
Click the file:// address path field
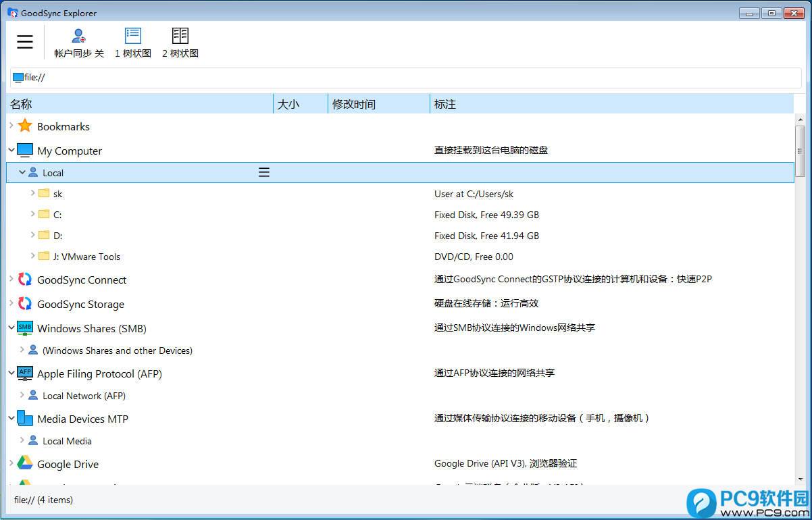[406, 78]
